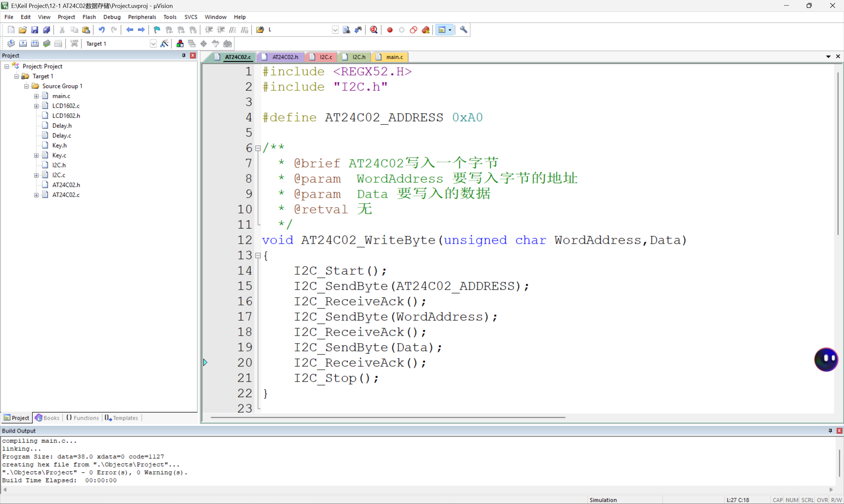This screenshot has height=504, width=844.
Task: Collapse comment block fold at line 6
Action: pyautogui.click(x=258, y=148)
